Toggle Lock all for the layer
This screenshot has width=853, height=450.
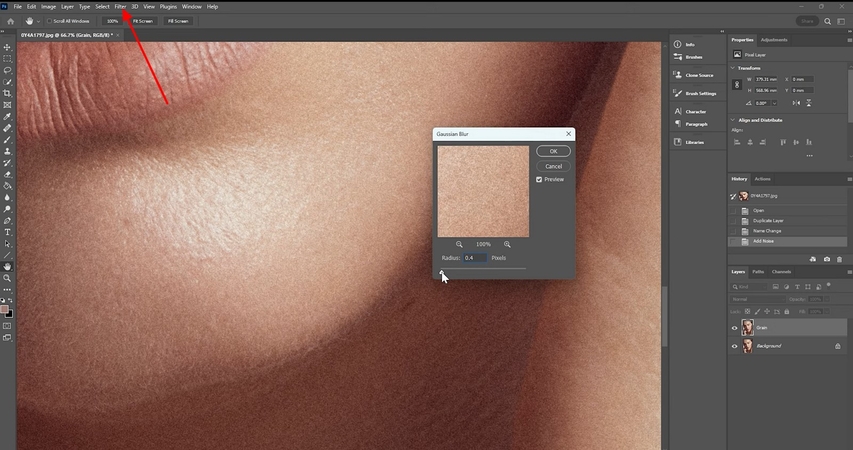pyautogui.click(x=787, y=312)
